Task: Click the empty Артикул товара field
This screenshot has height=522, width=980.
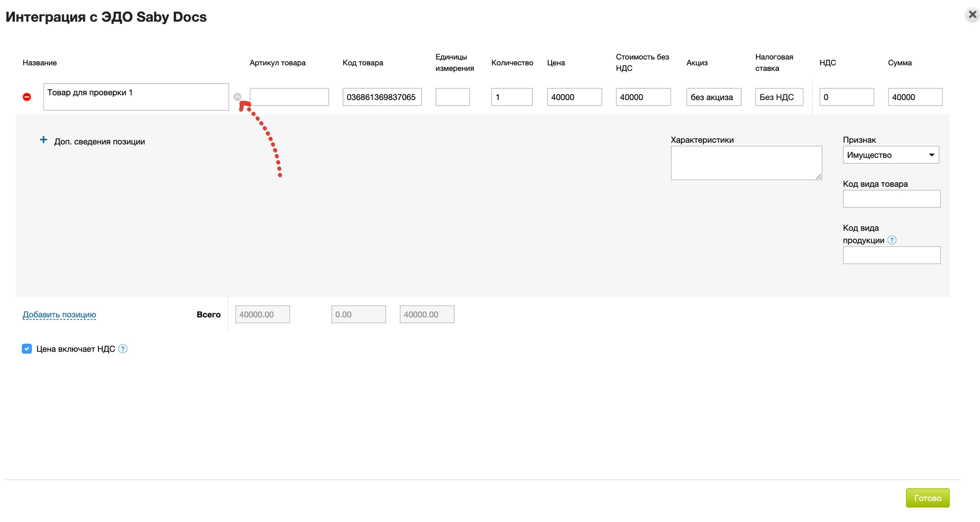Action: point(289,97)
